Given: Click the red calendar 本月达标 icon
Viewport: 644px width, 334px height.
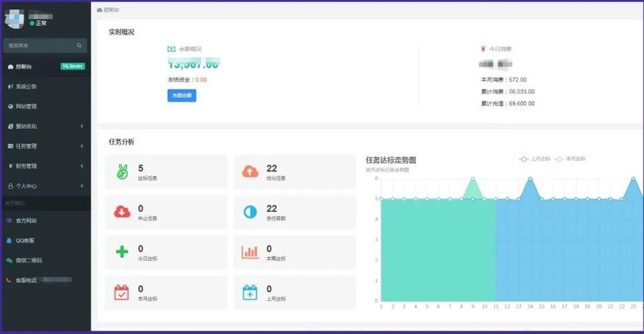Looking at the screenshot, I should point(122,292).
